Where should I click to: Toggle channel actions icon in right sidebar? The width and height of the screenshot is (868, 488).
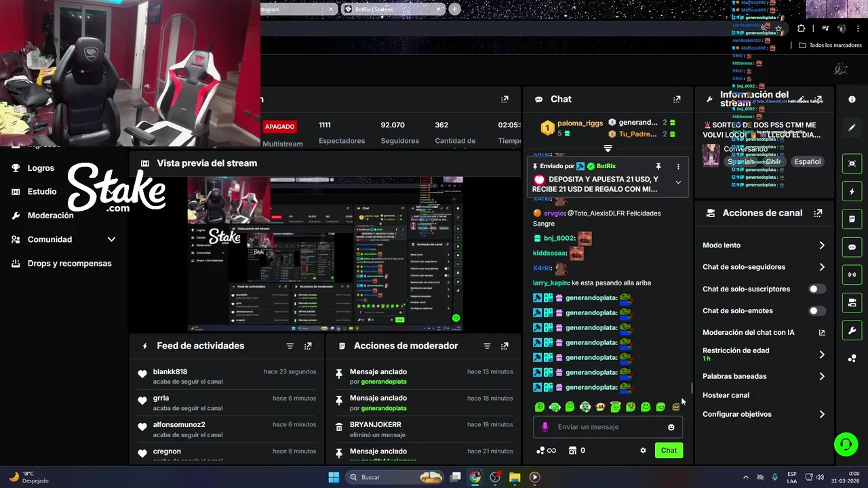pyautogui.click(x=852, y=302)
